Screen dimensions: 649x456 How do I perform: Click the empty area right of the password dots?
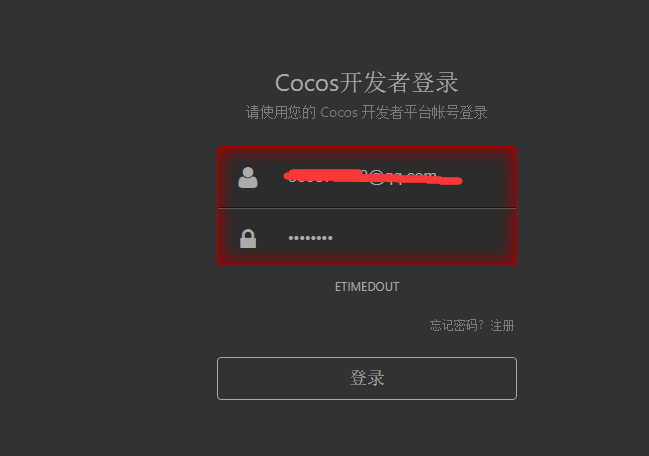click(422, 238)
